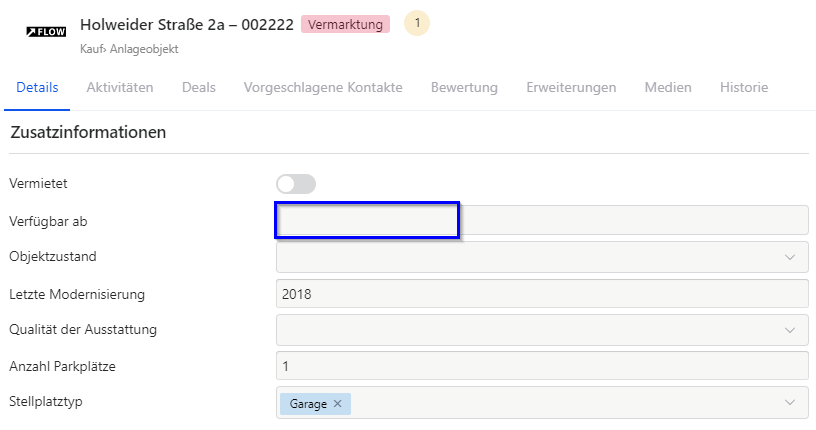Open the Bewertung tab
This screenshot has width=816, height=430.
click(464, 87)
